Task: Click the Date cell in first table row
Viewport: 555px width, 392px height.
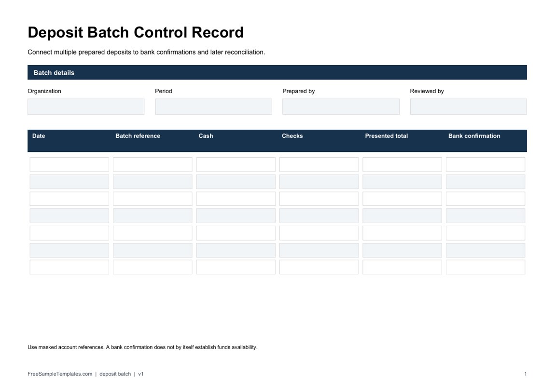Action: (x=69, y=164)
